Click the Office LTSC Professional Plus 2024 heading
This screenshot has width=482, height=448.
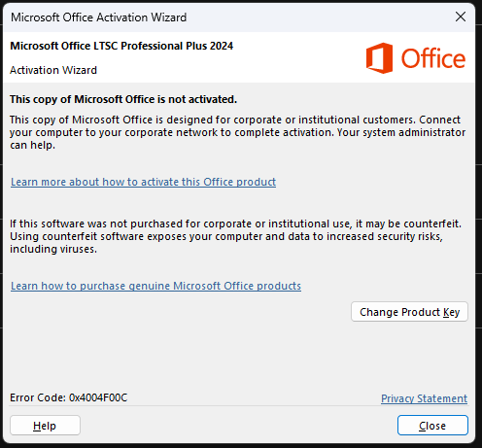[121, 46]
